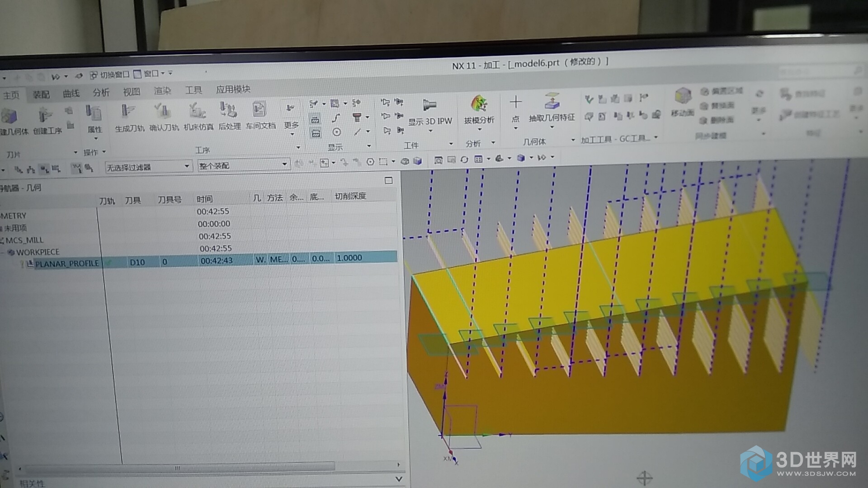Click circle snap icon in selection bar
Image resolution: width=868 pixels, height=488 pixels.
point(370,162)
